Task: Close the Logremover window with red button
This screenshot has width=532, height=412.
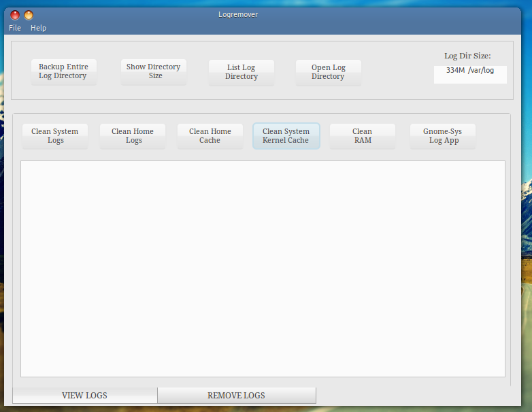Action: (15, 15)
